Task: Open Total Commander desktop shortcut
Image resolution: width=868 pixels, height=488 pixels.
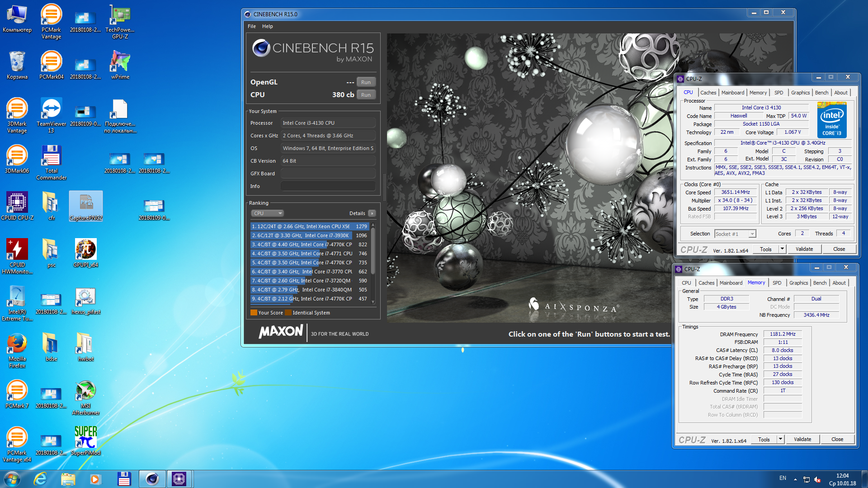Action: (x=51, y=163)
